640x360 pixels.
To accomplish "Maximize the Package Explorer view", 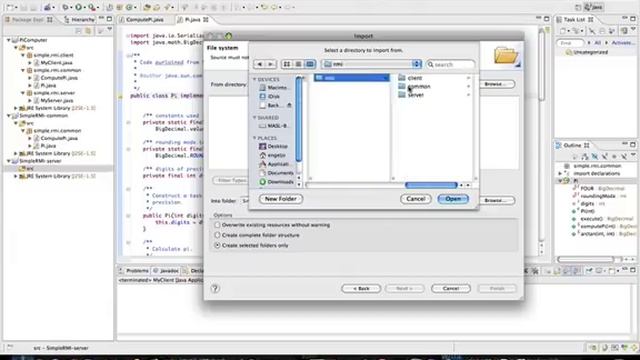I will [x=109, y=19].
